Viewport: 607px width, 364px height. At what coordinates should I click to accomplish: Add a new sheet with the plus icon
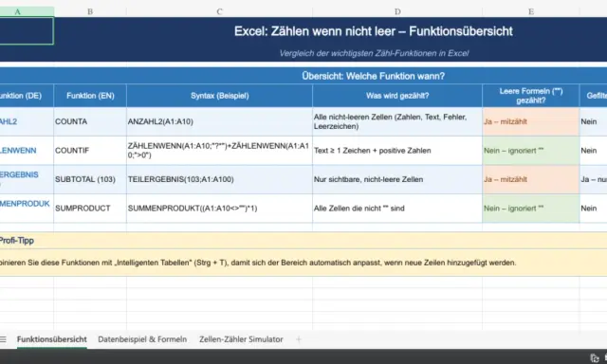[299, 339]
